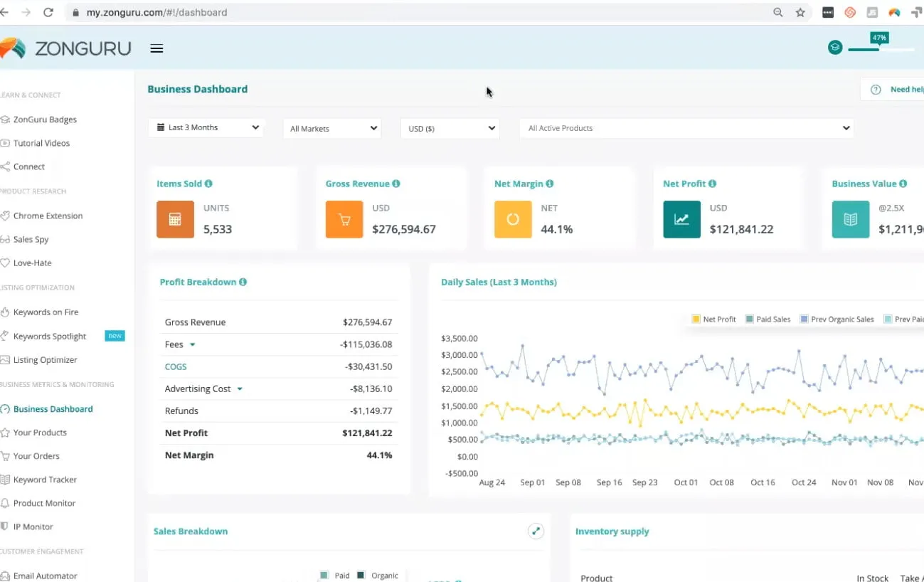Click the expand icon on Sales Breakdown
This screenshot has width=924, height=582.
[x=536, y=531]
